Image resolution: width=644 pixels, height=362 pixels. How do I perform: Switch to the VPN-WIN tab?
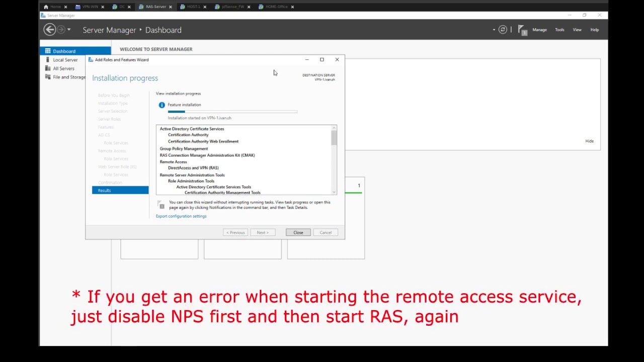[90, 7]
